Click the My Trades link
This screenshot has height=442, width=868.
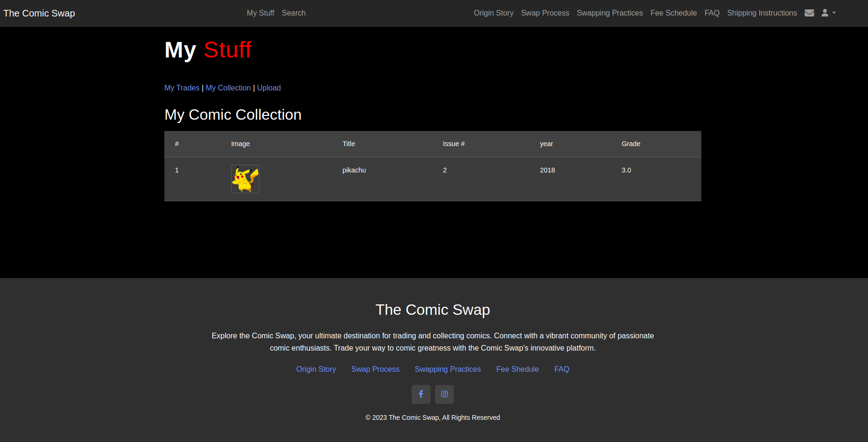pyautogui.click(x=182, y=88)
